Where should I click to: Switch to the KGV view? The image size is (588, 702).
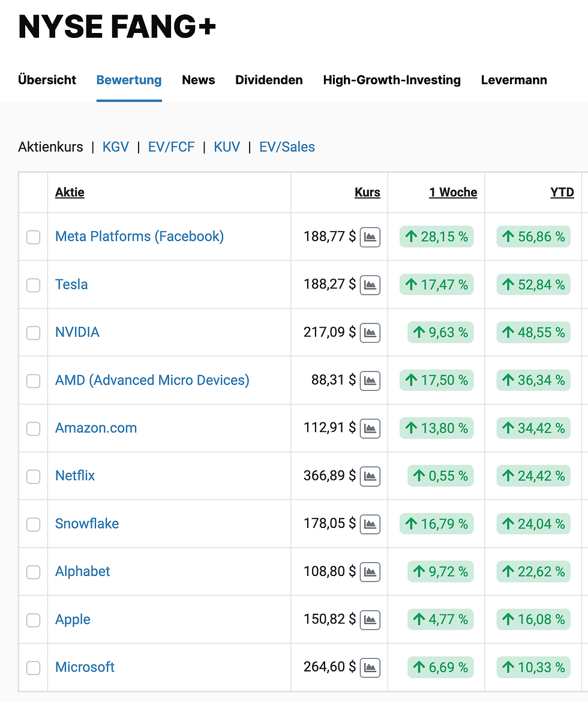116,147
